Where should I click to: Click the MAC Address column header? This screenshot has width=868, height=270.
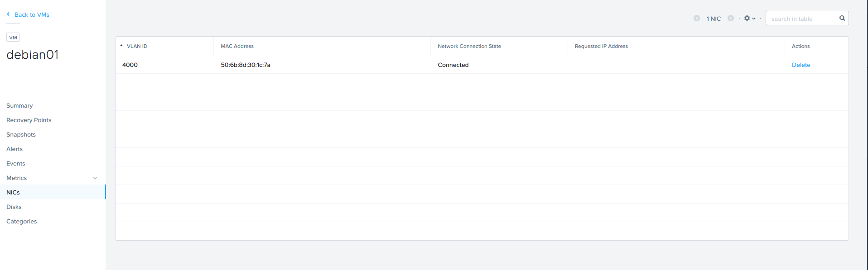(x=237, y=46)
